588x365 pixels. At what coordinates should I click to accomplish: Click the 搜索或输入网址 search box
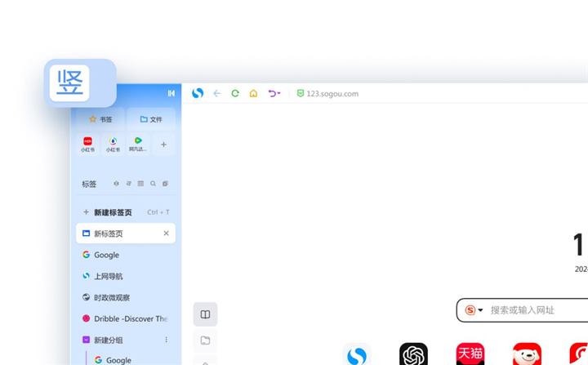coord(522,310)
